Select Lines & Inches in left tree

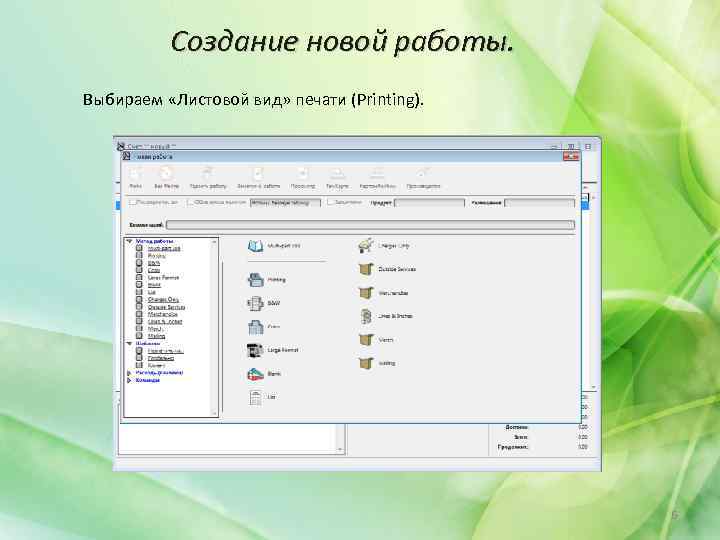[165, 321]
